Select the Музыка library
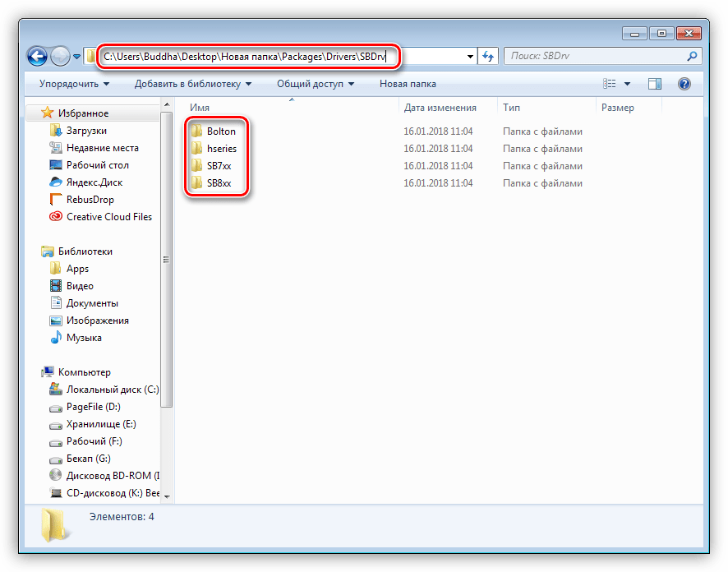 point(84,338)
